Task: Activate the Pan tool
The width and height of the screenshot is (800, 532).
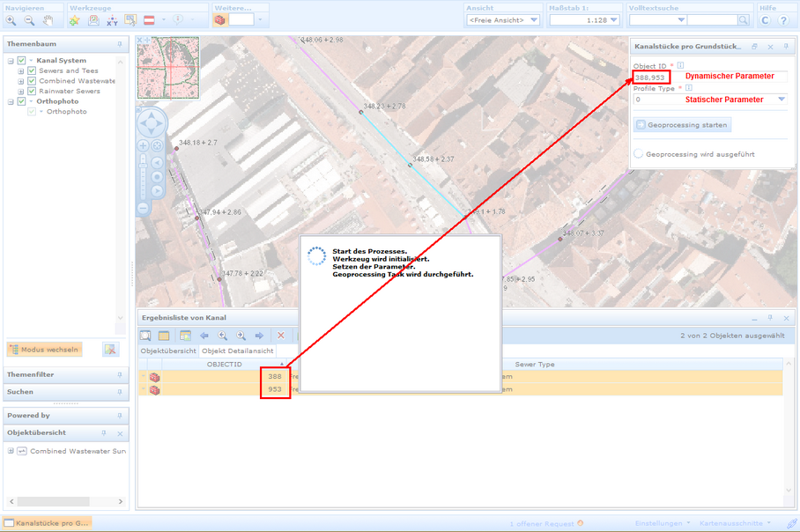Action: click(x=49, y=19)
